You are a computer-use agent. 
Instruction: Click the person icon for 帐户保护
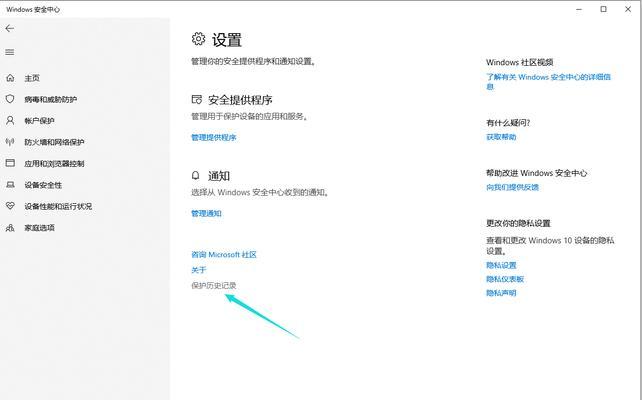[x=10, y=120]
